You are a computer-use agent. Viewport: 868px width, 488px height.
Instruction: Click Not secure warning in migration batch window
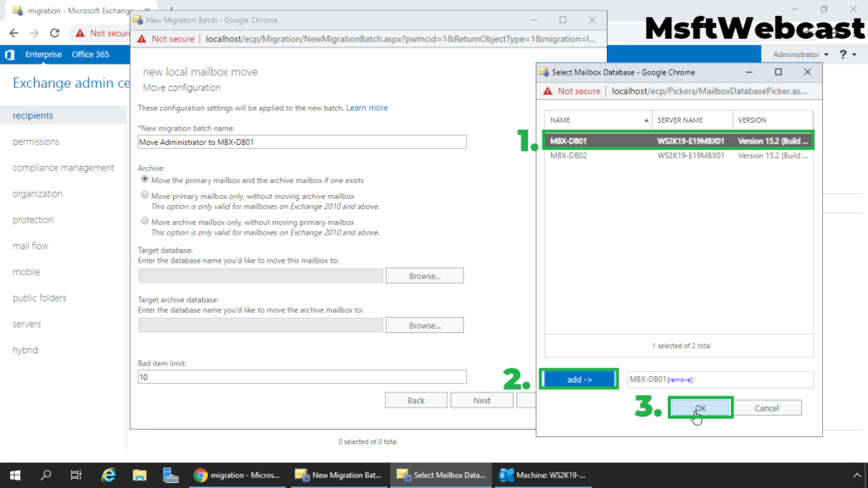click(x=166, y=39)
